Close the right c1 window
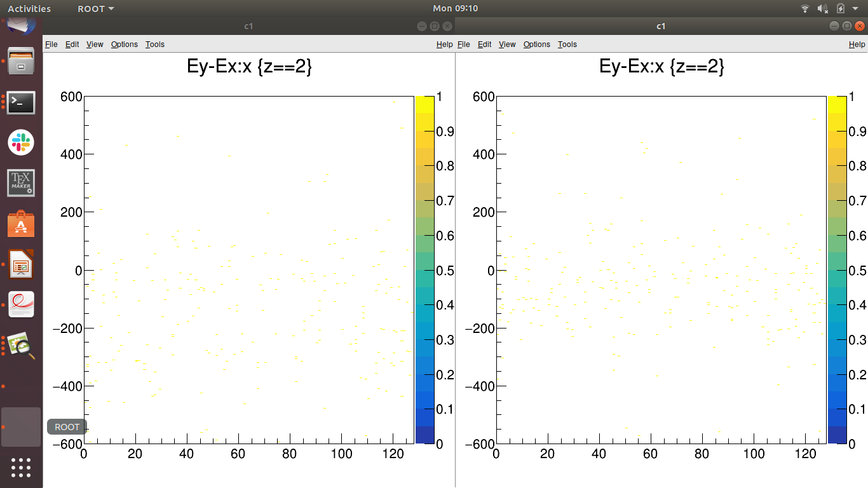Viewport: 868px width, 488px height. [860, 26]
